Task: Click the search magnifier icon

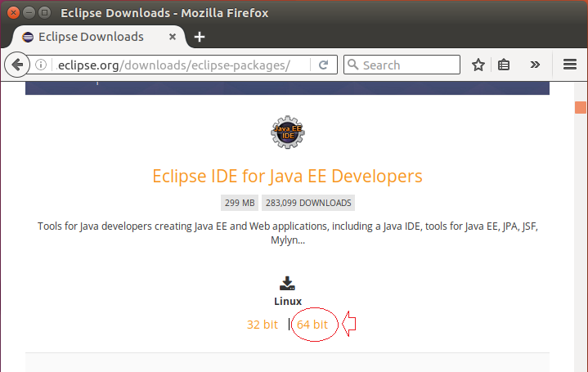Action: (352, 65)
